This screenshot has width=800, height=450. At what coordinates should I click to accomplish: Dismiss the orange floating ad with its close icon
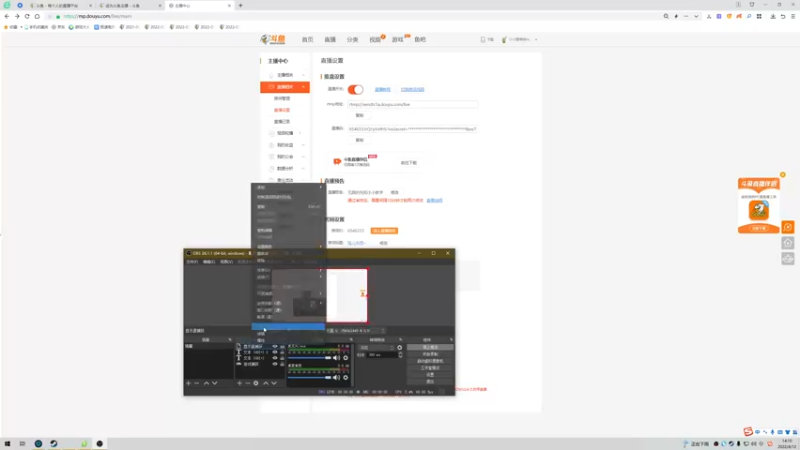(x=783, y=175)
